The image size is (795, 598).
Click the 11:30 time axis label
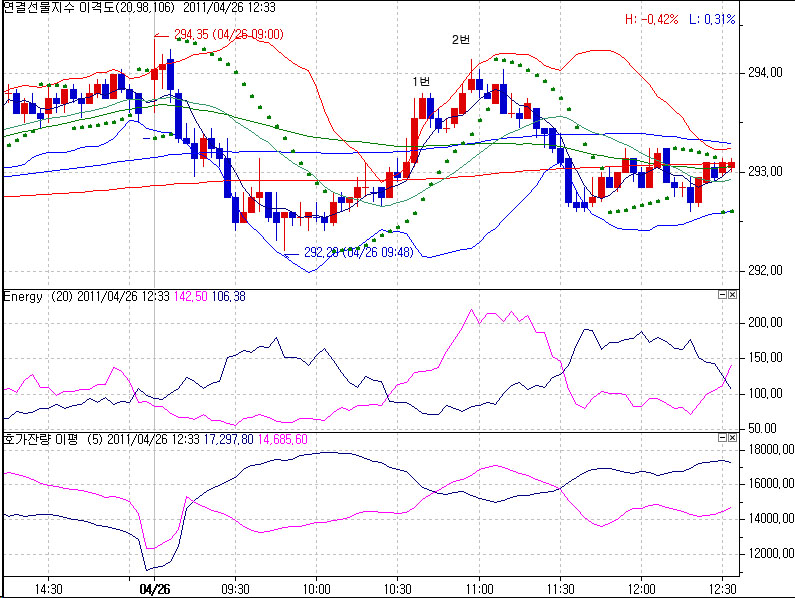pyautogui.click(x=560, y=589)
